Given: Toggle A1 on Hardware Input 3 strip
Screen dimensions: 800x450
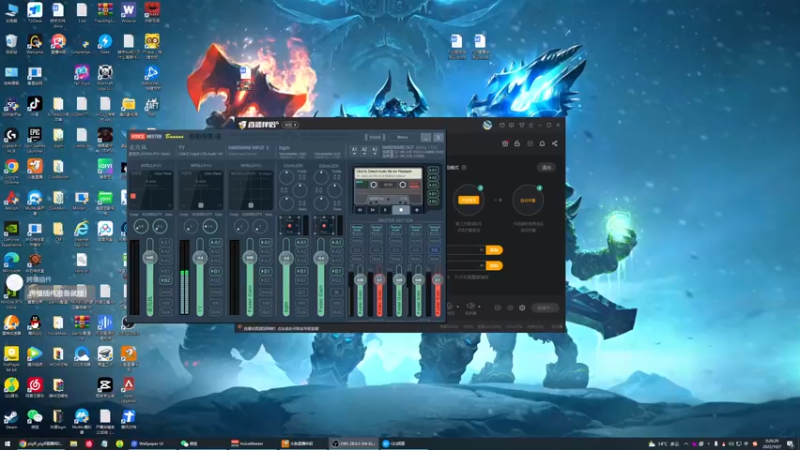Looking at the screenshot, I should point(266,242).
